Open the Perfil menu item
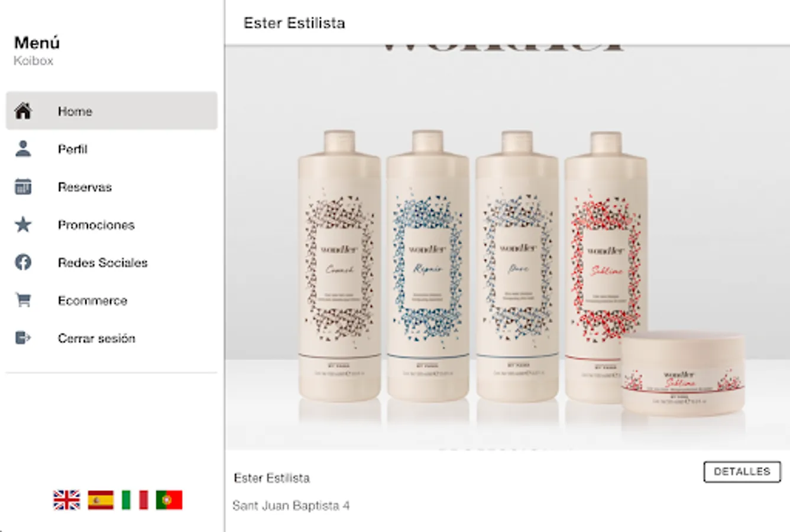Image resolution: width=790 pixels, height=532 pixels. pos(112,148)
